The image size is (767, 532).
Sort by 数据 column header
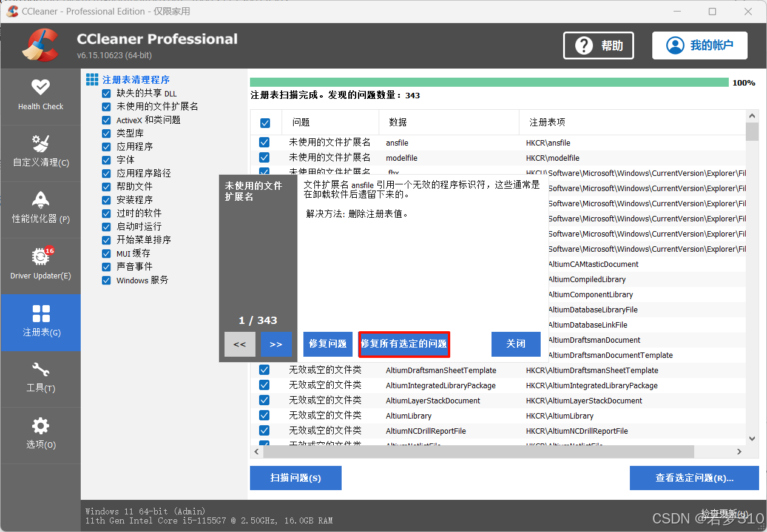(x=449, y=123)
